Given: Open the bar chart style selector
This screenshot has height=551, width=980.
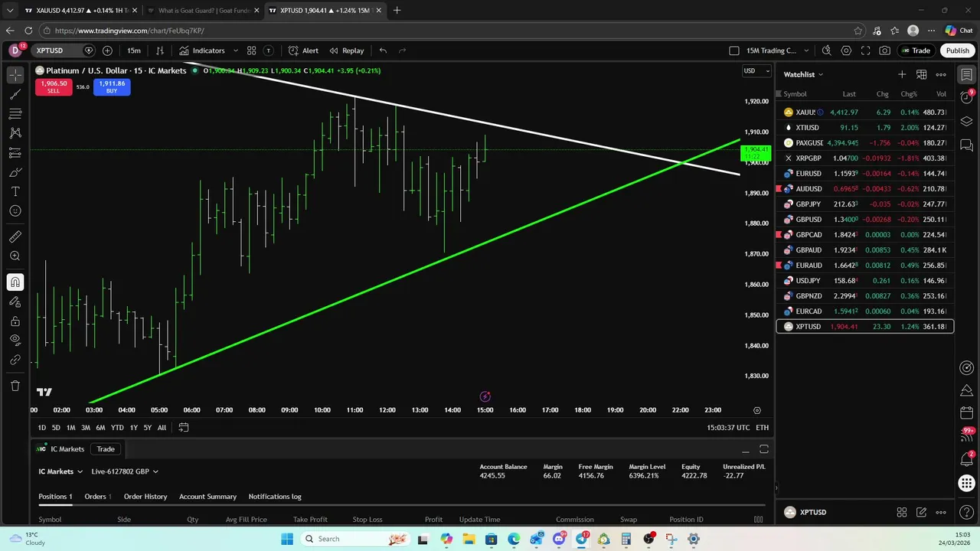Looking at the screenshot, I should pos(160,51).
